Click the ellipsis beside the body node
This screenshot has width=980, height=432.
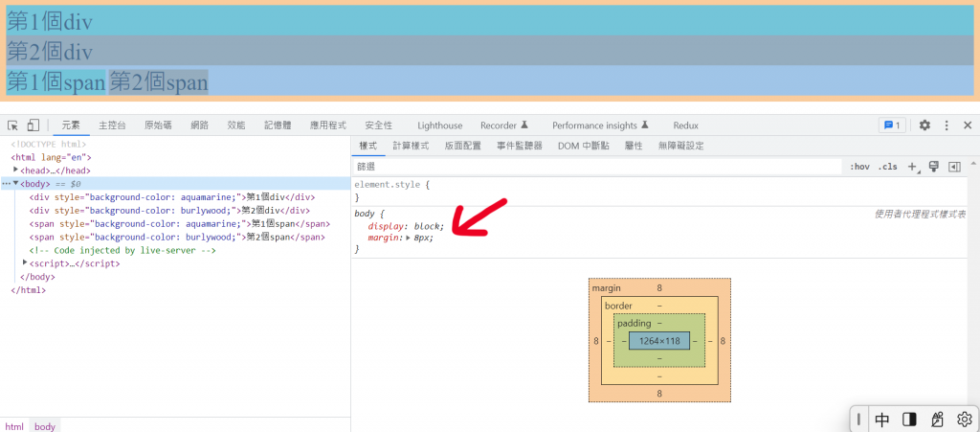click(7, 184)
